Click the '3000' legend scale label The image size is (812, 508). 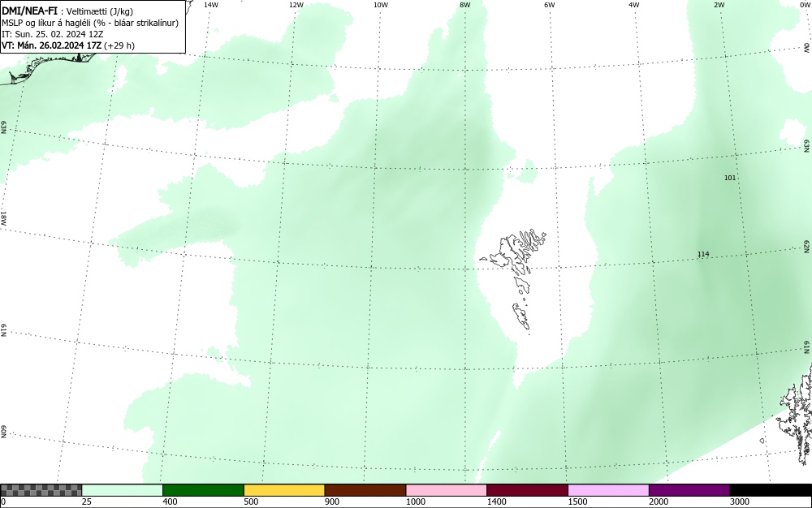pos(740,502)
